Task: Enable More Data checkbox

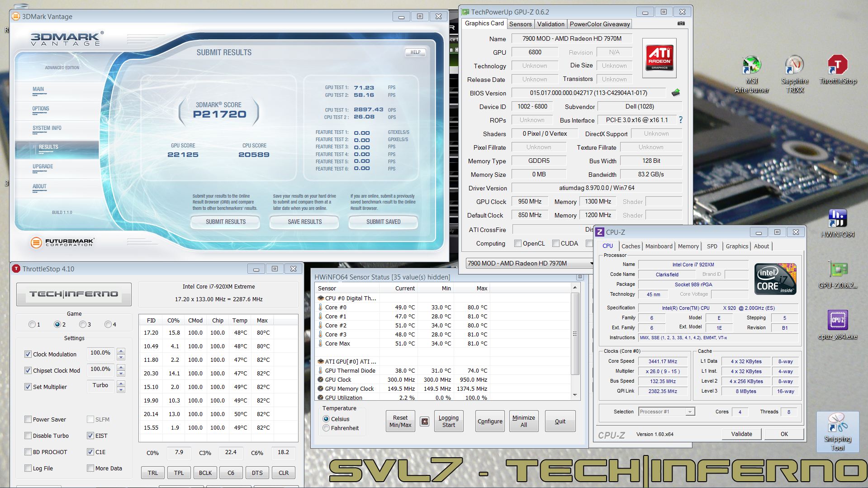Action: pyautogui.click(x=90, y=468)
